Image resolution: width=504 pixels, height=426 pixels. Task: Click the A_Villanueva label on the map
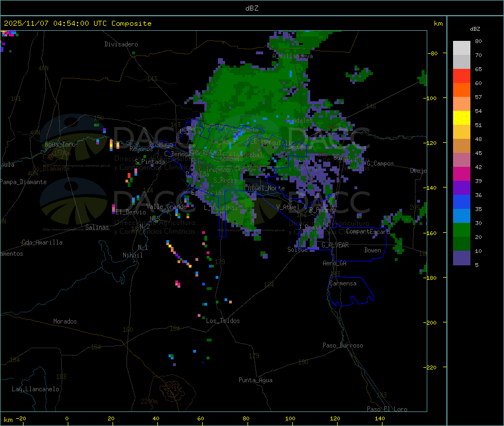(x=292, y=56)
